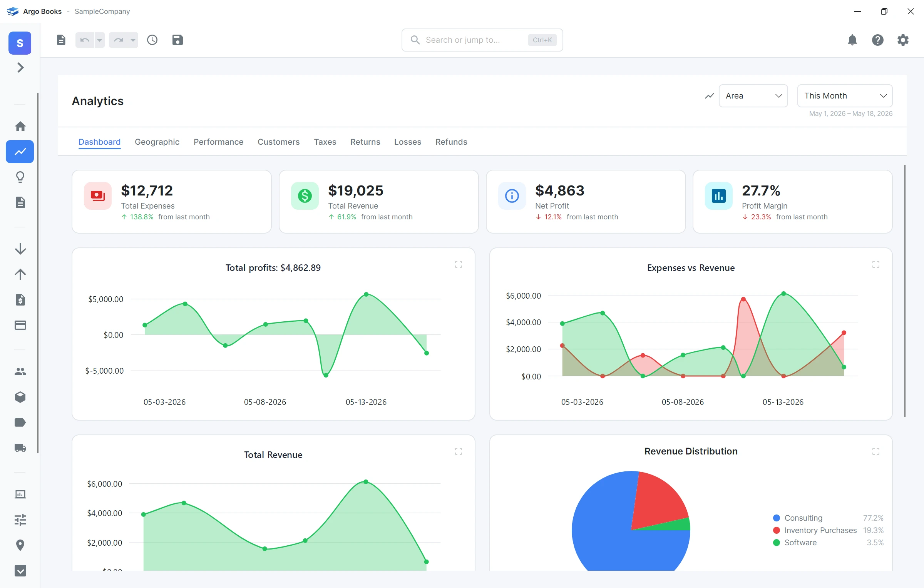
Task: Click the $12,712 Total Expenses value
Action: [x=147, y=190]
